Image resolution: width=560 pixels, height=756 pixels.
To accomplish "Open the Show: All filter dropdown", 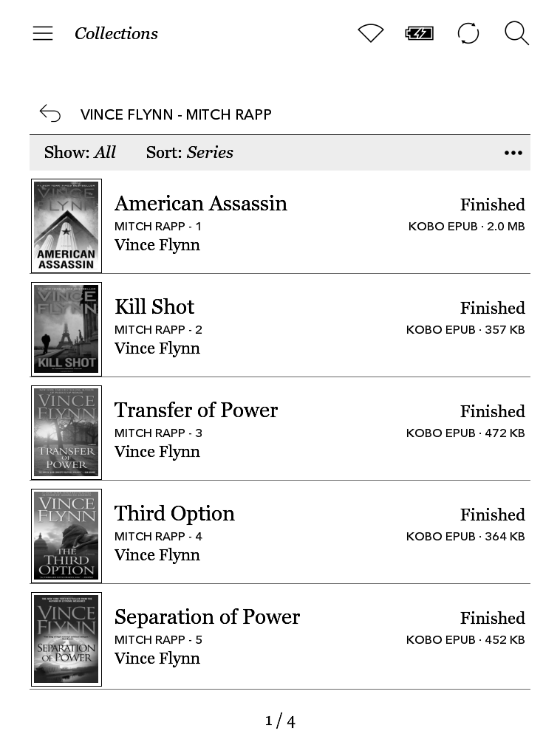I will coord(80,153).
